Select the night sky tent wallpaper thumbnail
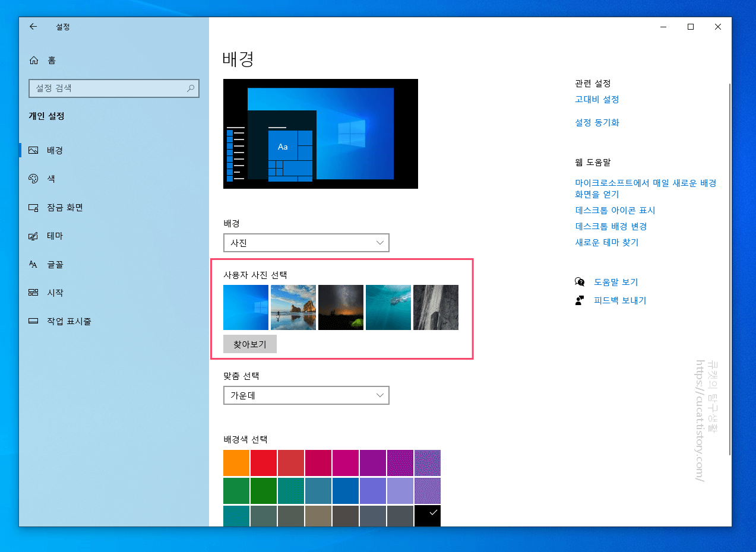The height and width of the screenshot is (552, 756). 341,307
